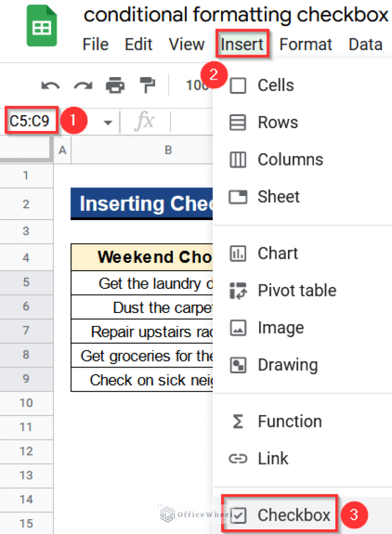The width and height of the screenshot is (392, 534).
Task: Choose Pivot table in Insert menu
Action: click(x=297, y=290)
